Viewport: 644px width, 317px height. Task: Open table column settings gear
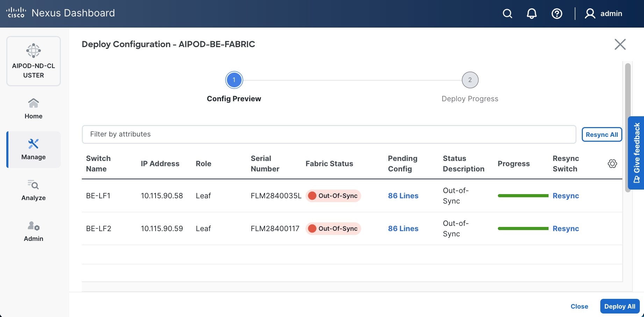[612, 164]
